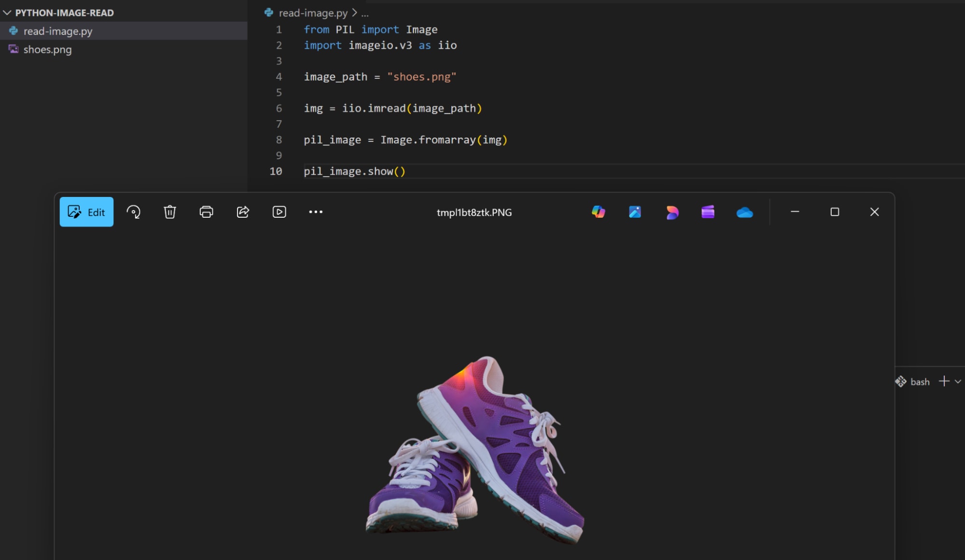965x560 pixels.
Task: Click the breadcrumb ellipsis after read-image.py
Action: [x=365, y=14]
